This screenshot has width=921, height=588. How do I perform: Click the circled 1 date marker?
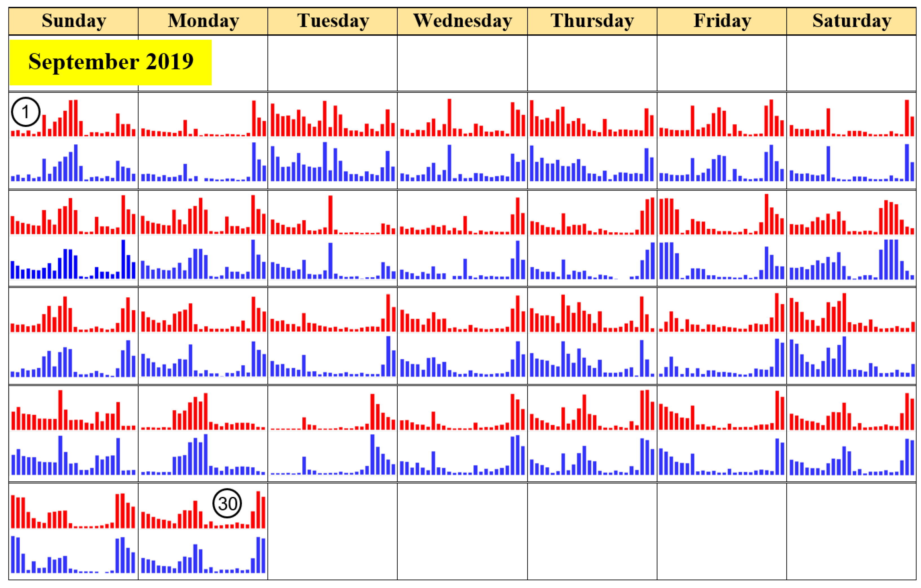26,112
